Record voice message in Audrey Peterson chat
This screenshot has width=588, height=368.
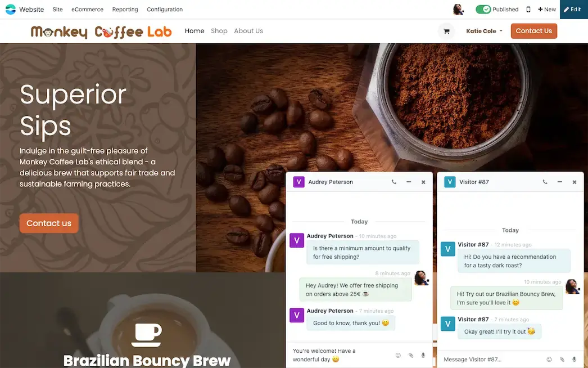pos(423,355)
